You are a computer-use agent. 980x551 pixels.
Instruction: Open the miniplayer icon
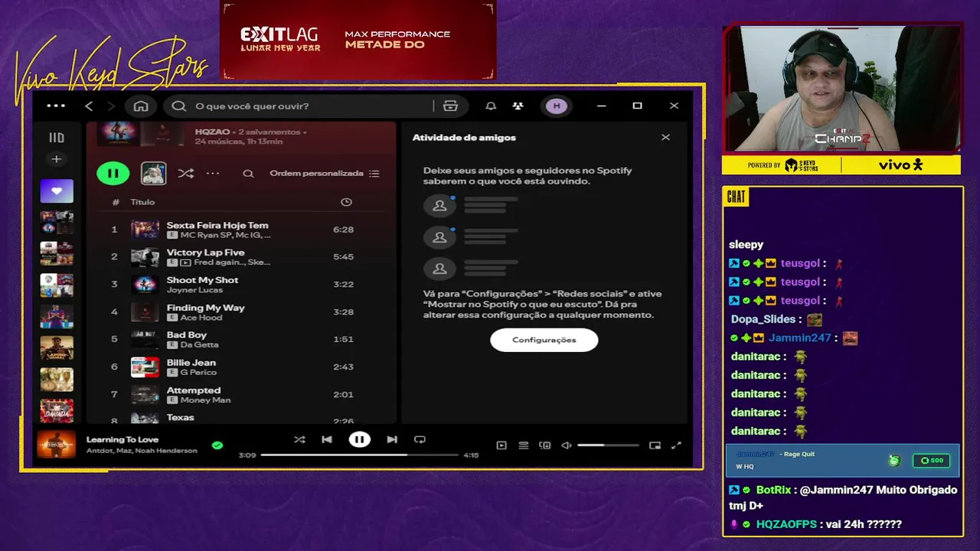click(x=655, y=445)
